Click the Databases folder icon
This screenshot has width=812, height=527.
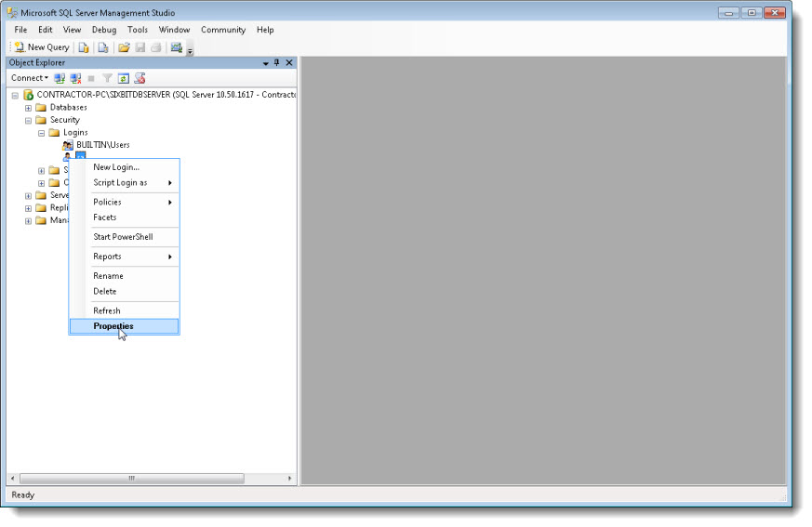click(x=41, y=108)
